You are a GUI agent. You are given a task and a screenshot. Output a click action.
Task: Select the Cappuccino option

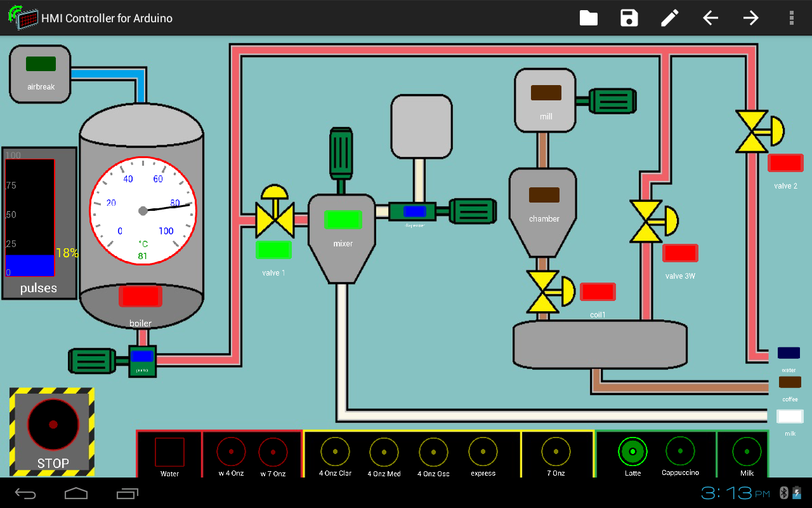(x=680, y=451)
